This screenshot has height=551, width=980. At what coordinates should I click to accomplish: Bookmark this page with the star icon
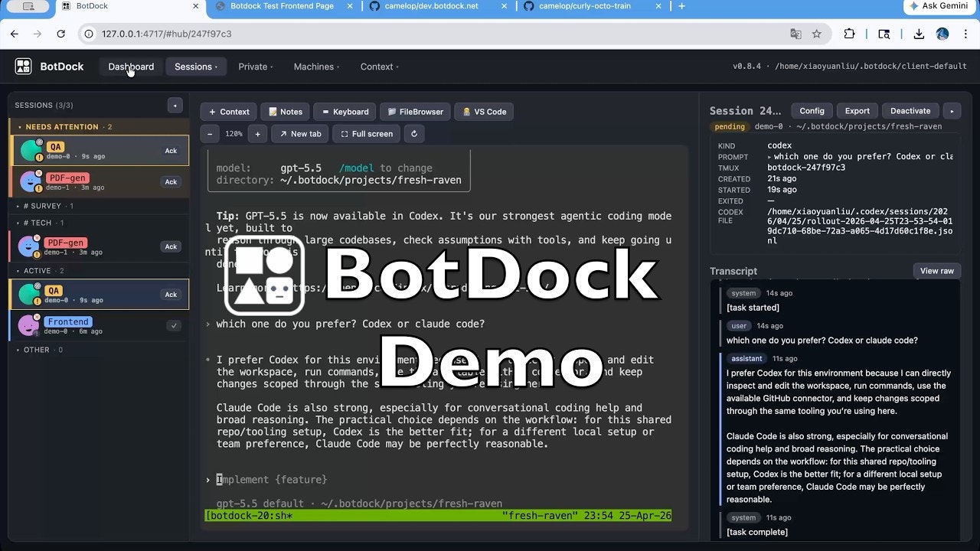click(x=817, y=34)
